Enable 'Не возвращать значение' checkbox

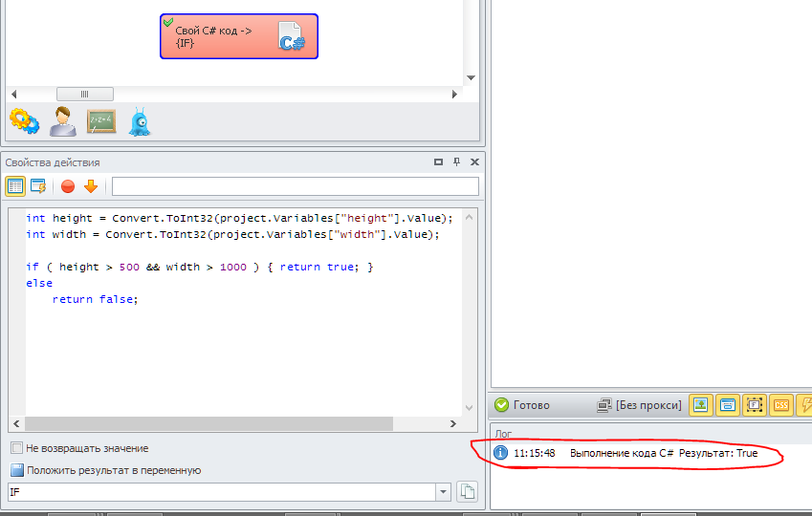[16, 448]
